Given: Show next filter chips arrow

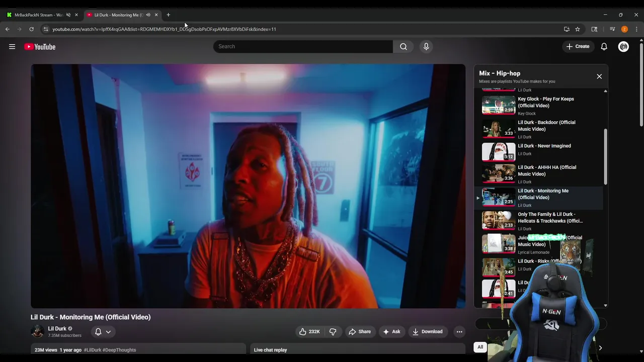Looking at the screenshot, I should coord(600,348).
